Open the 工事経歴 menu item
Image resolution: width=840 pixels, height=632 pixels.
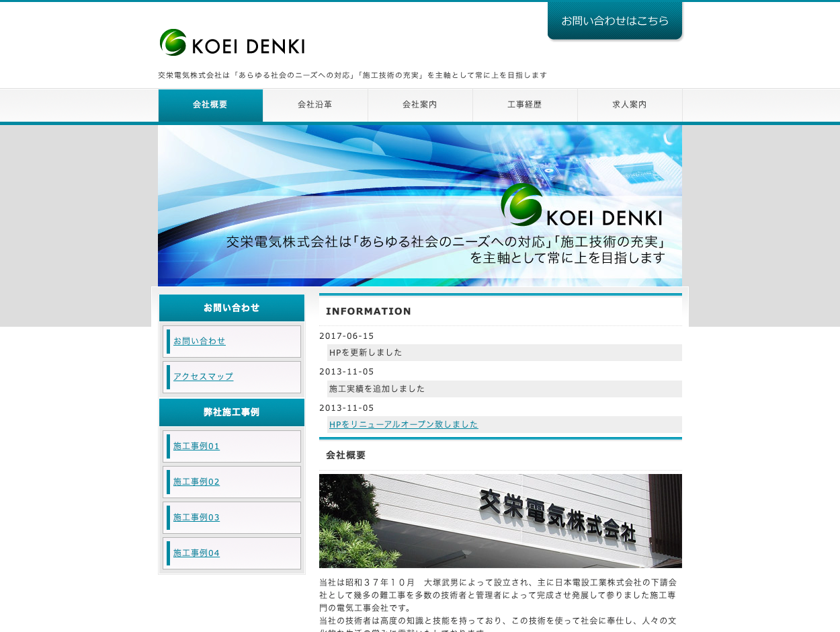point(525,105)
